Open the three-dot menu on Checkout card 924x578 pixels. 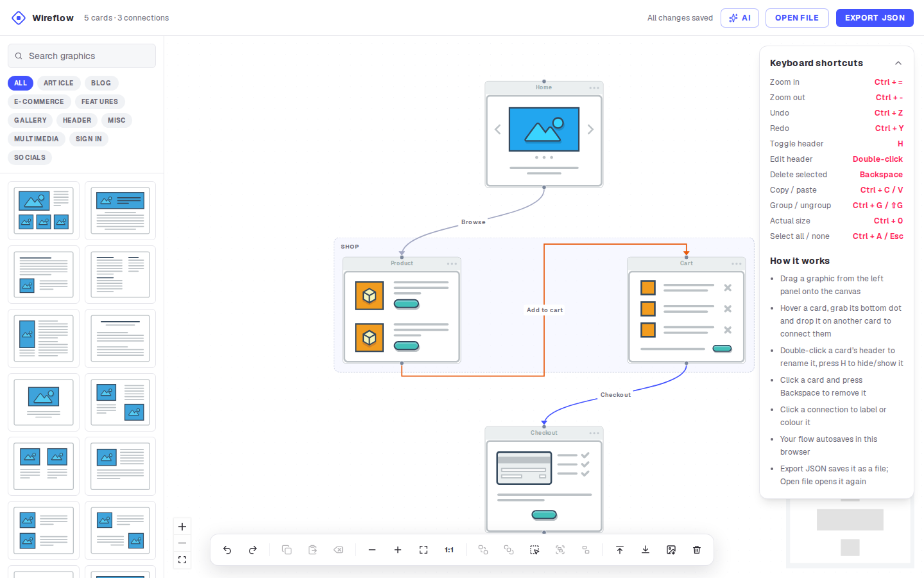(594, 433)
